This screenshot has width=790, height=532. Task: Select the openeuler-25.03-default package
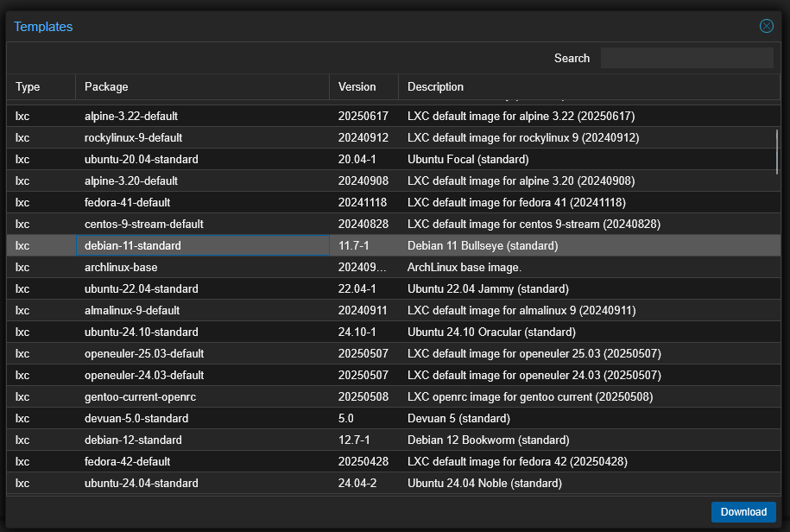point(144,354)
